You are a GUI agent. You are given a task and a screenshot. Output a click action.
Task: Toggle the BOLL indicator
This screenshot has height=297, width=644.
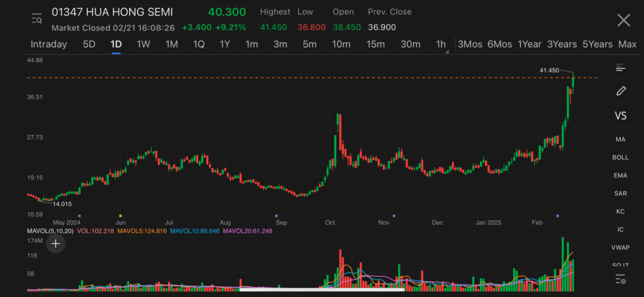point(620,158)
